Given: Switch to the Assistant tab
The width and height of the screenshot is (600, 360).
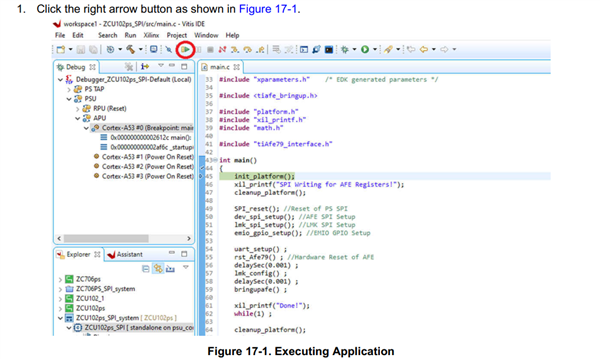Looking at the screenshot, I should (x=125, y=254).
